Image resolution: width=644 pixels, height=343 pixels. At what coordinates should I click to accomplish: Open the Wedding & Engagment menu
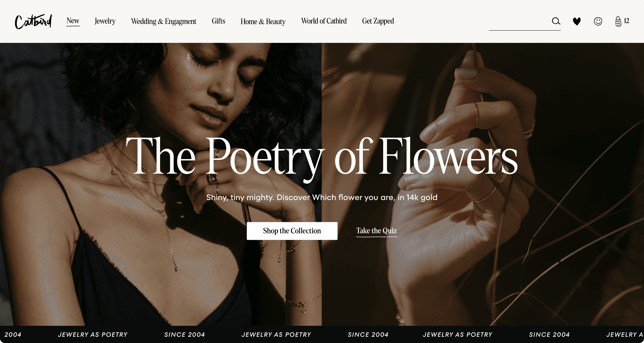click(163, 21)
